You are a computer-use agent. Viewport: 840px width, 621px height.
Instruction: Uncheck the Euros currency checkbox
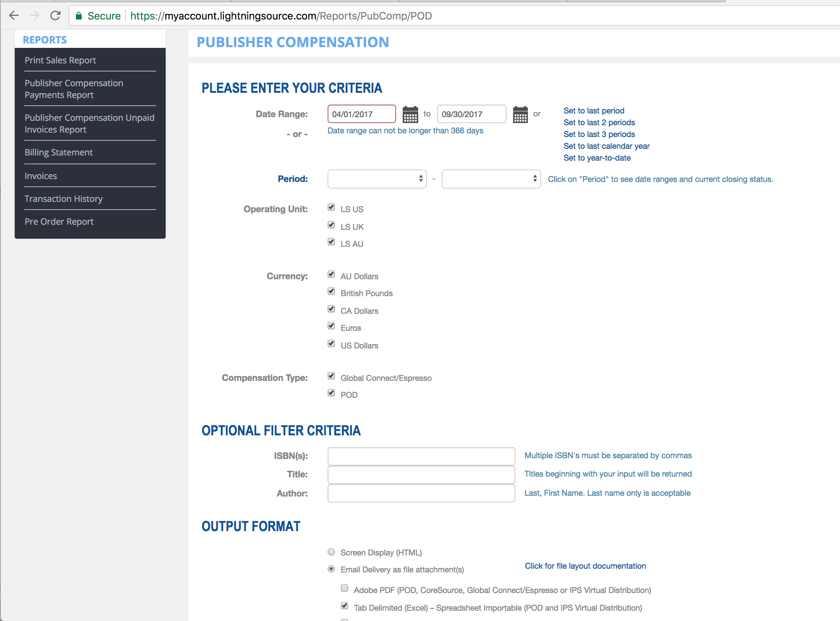tap(331, 326)
